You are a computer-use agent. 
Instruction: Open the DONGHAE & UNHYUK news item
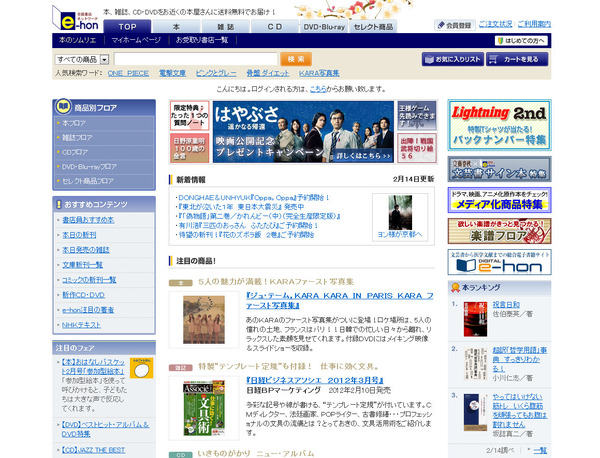coord(254,198)
